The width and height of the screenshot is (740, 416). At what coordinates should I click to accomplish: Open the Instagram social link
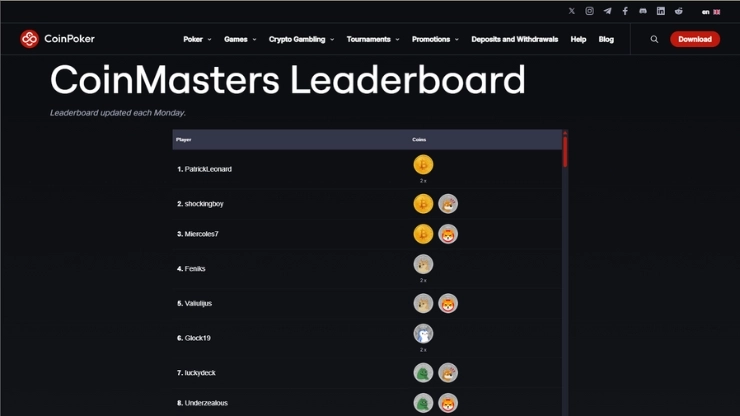589,11
